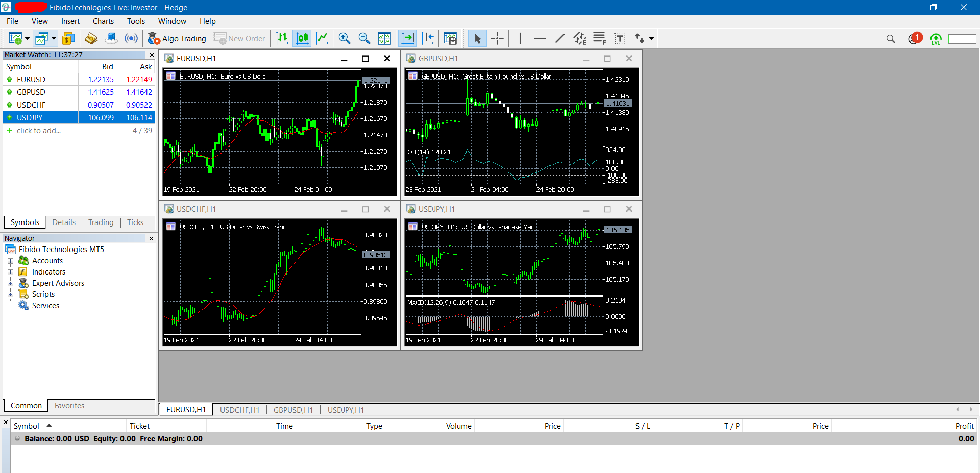
Task: Expand the Expert Advisors tree node
Action: pyautogui.click(x=10, y=283)
